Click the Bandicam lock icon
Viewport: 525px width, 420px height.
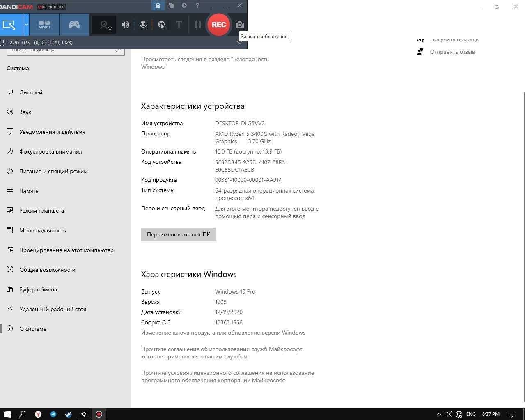pyautogui.click(x=158, y=5)
